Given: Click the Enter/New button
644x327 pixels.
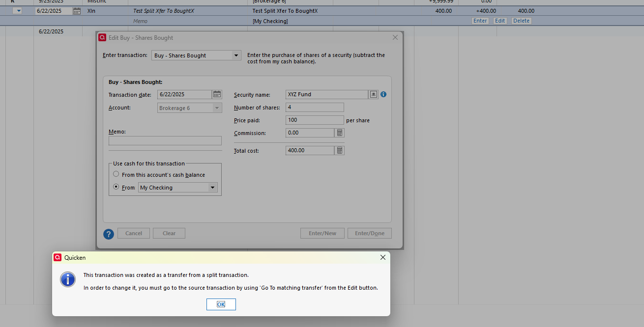Looking at the screenshot, I should (322, 233).
